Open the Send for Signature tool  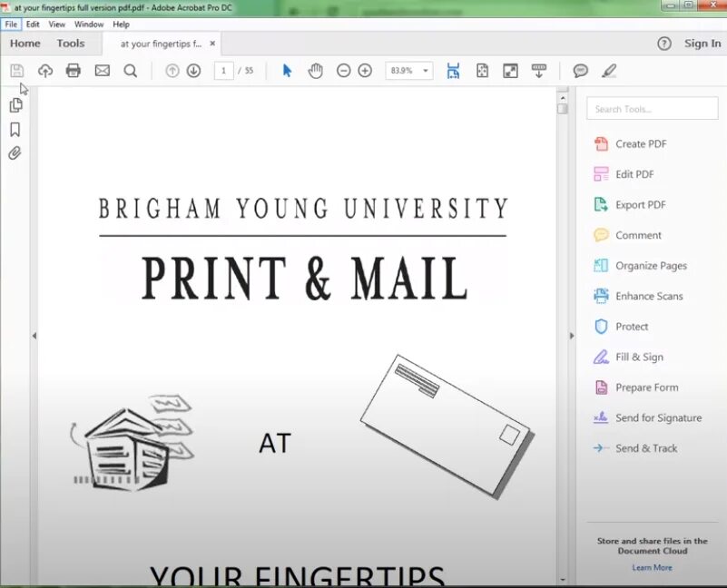[647, 417]
